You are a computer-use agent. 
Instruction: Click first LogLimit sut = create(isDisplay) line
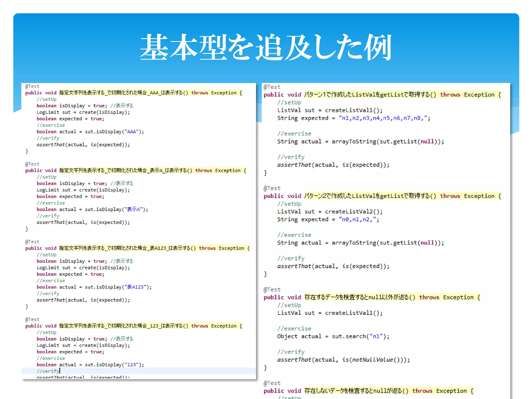[83, 112]
